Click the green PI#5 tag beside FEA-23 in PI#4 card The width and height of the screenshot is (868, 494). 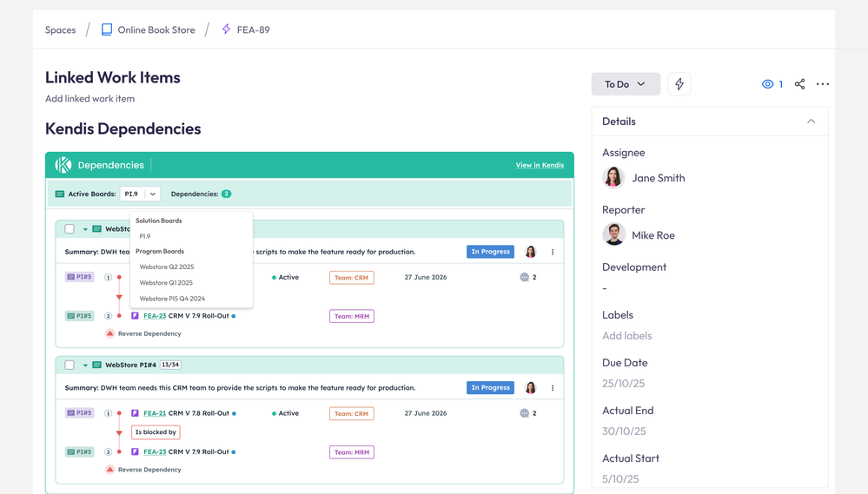tap(79, 452)
